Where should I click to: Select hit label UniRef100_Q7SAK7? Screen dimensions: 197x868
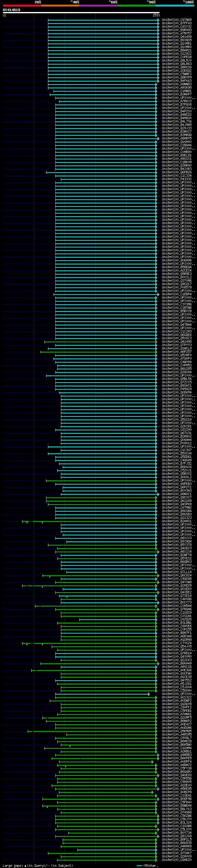click(177, 853)
